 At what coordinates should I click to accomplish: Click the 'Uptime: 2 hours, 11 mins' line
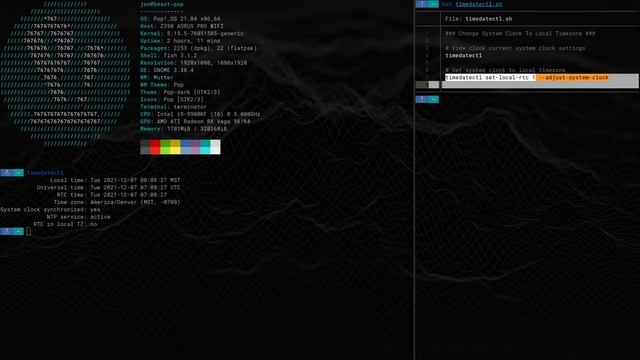[x=180, y=41]
